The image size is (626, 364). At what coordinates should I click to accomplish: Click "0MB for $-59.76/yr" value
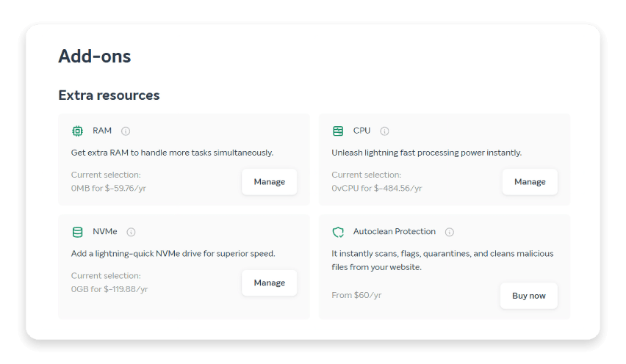pos(109,188)
